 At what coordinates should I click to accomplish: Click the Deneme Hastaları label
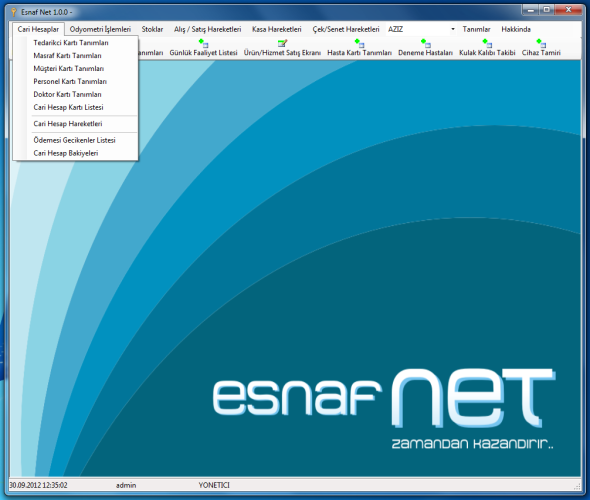[x=426, y=53]
